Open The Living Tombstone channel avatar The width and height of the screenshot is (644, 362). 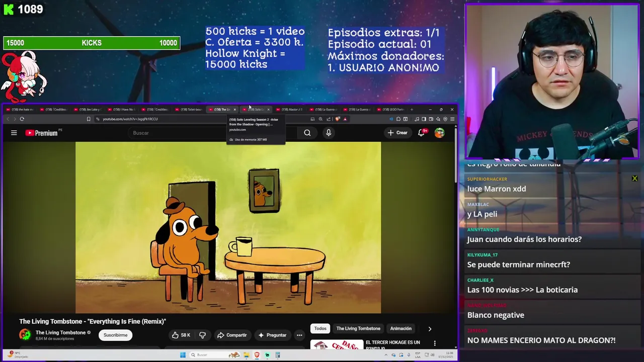25,335
